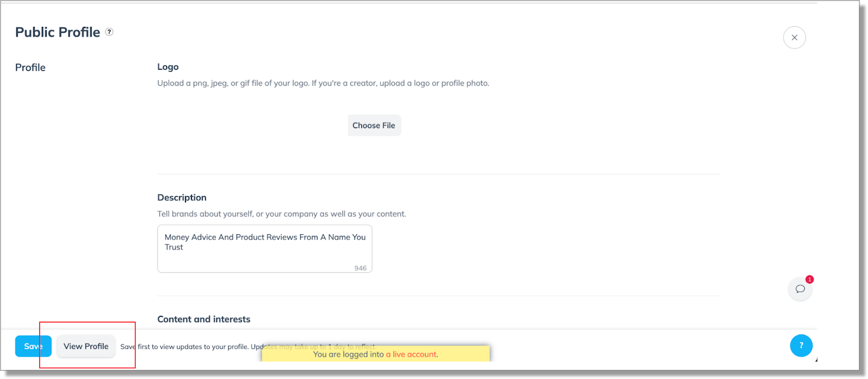Click the resize handle at window corner
Image resolution: width=868 pixels, height=379 pixels.
pos(816,360)
